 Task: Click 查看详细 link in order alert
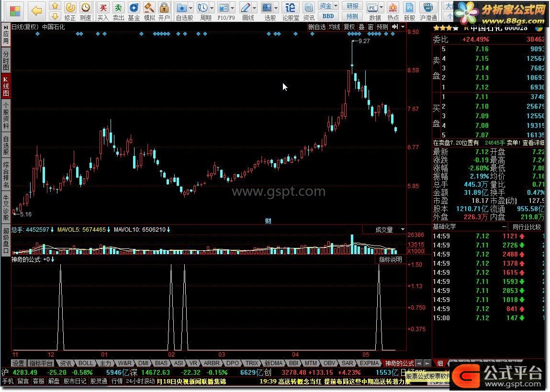pyautogui.click(x=533, y=143)
